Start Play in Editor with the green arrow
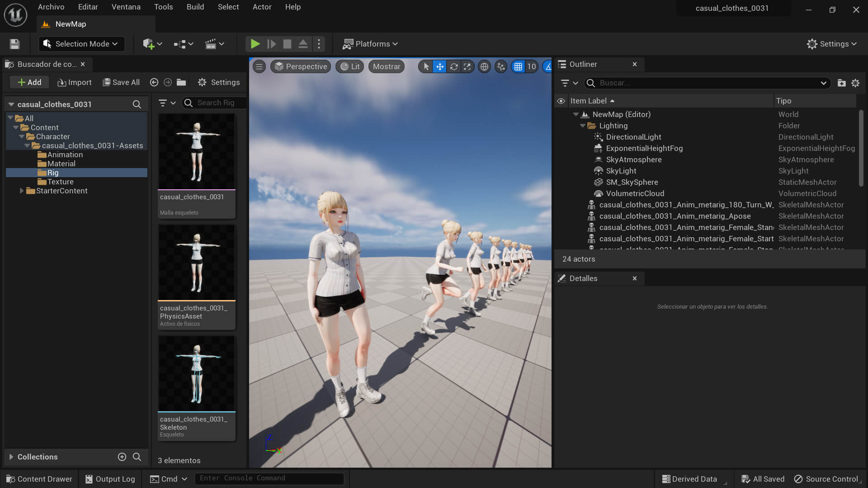Viewport: 868px width, 488px height. pos(255,44)
